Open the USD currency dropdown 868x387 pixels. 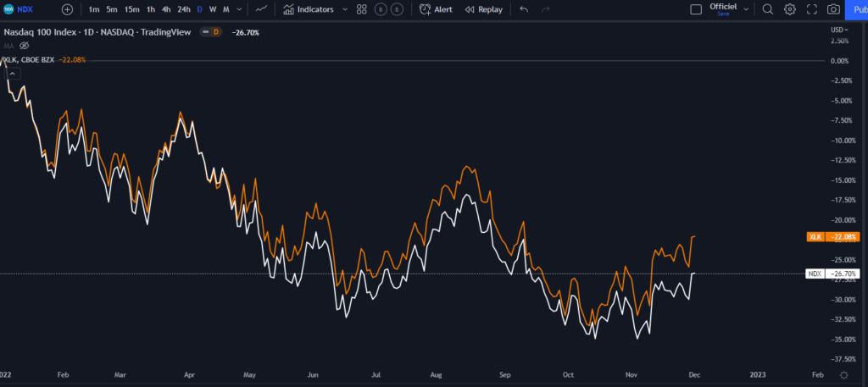pos(838,30)
